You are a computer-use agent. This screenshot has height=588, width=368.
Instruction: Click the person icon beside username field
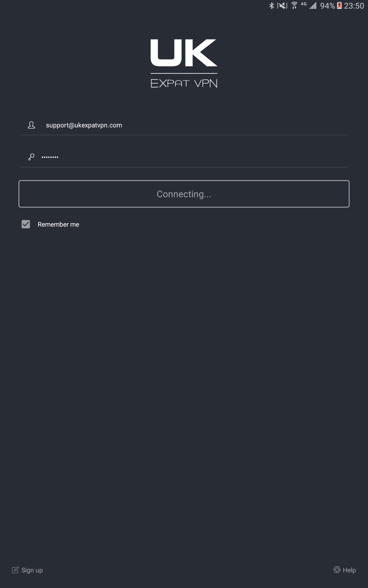[x=31, y=125]
